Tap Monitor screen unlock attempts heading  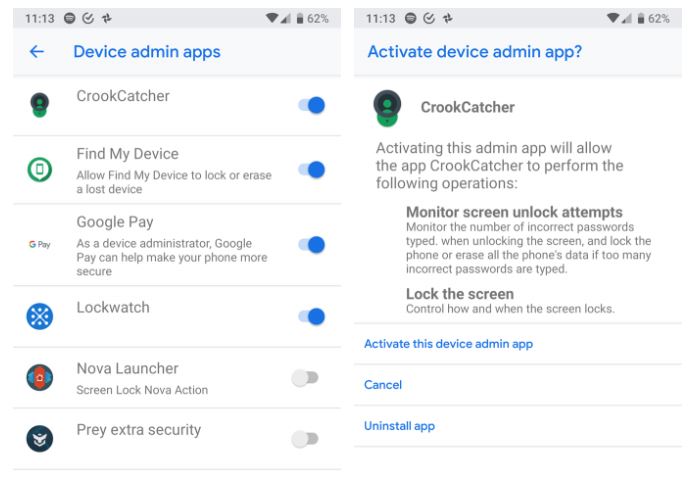coord(514,212)
